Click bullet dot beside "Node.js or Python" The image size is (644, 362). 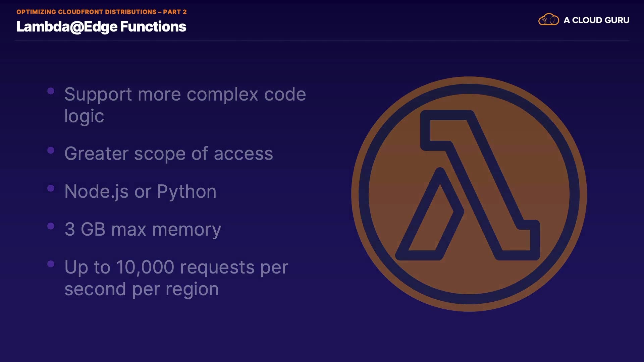(51, 188)
